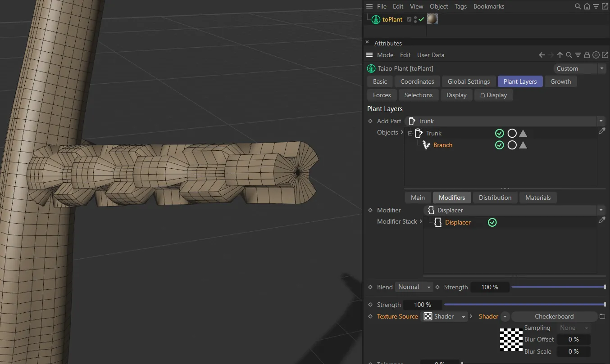Screen dimensions: 610x364
Task: Click the Attributes panel hamburger menu icon
Action: (x=369, y=55)
